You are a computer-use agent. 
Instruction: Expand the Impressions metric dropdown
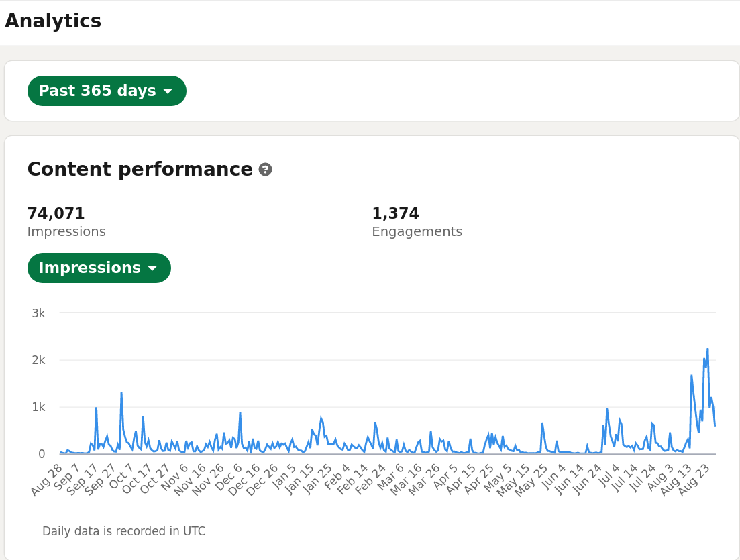point(99,268)
